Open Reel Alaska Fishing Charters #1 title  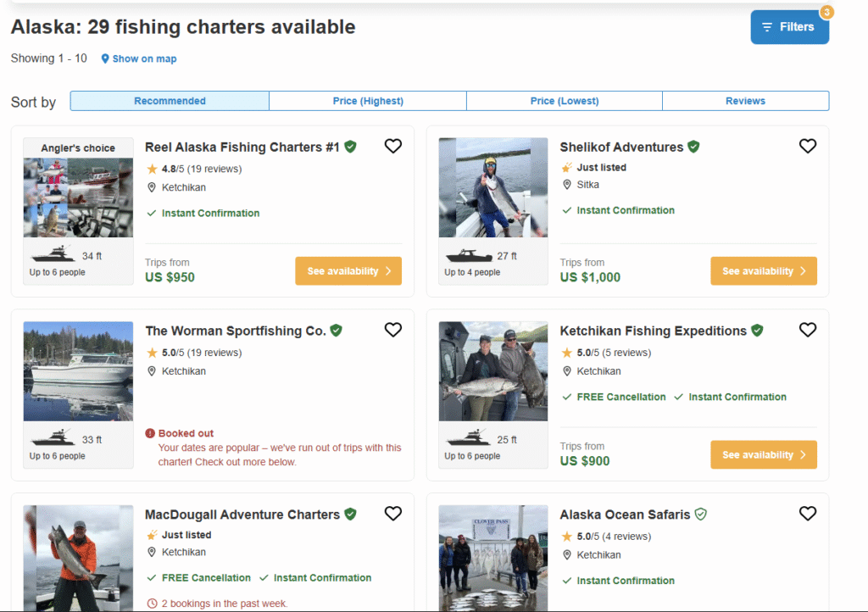pos(242,147)
